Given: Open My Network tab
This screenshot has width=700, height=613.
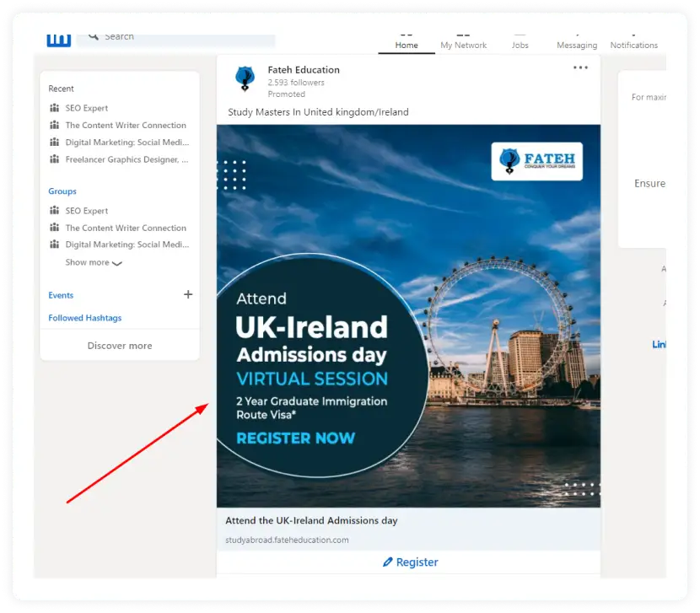Looking at the screenshot, I should [463, 43].
